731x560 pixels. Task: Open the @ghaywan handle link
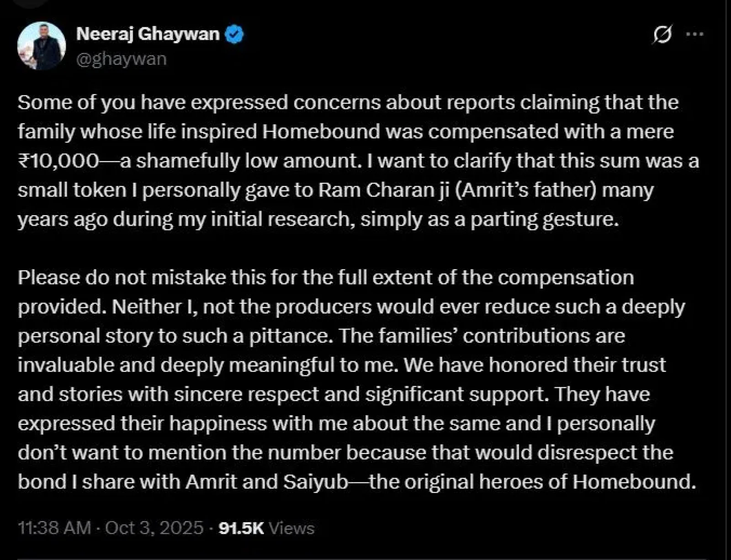[121, 59]
